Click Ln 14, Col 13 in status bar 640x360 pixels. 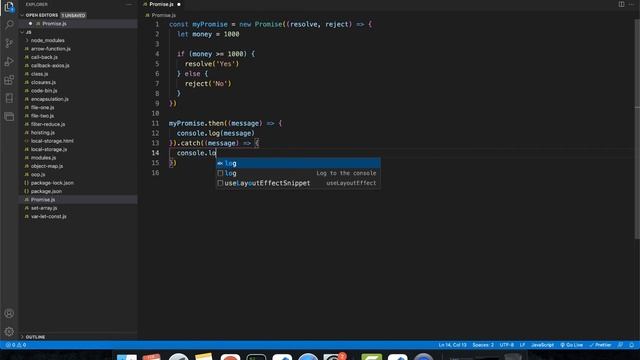click(452, 345)
